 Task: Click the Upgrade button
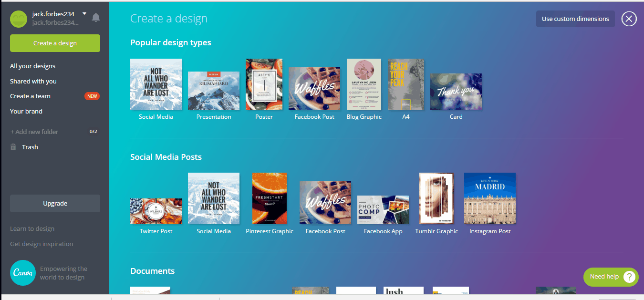point(55,203)
